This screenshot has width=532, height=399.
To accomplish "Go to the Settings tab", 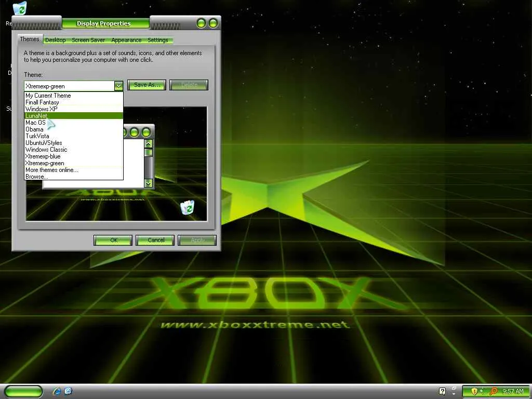I will pyautogui.click(x=158, y=40).
